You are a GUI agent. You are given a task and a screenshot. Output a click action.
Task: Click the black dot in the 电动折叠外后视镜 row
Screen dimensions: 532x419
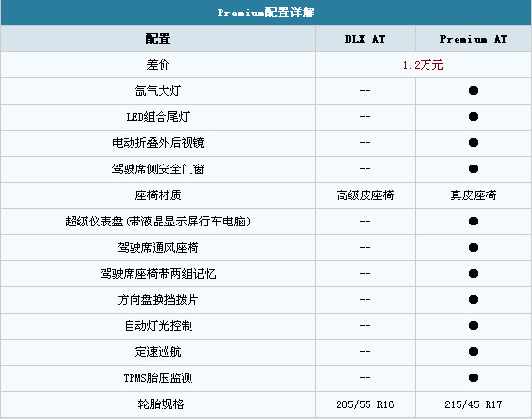(473, 143)
